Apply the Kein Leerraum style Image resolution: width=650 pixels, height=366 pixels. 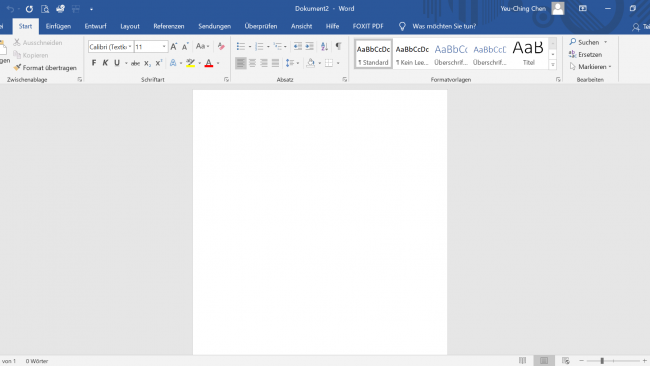point(412,54)
